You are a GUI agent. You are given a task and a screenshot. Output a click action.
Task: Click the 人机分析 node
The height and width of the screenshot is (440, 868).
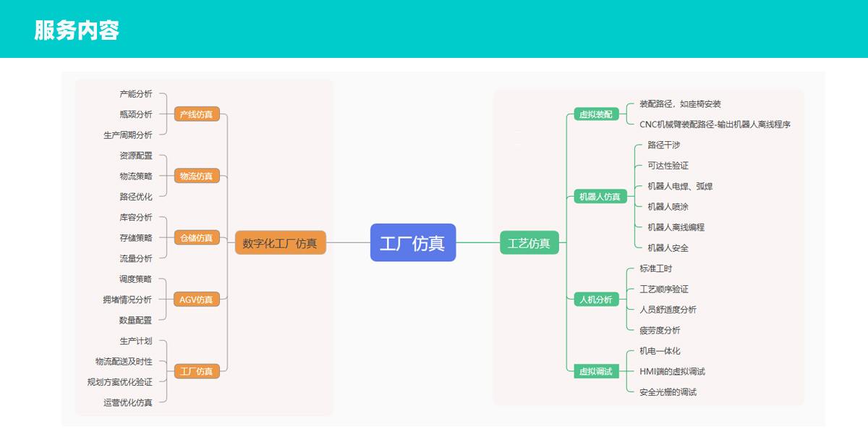click(595, 299)
